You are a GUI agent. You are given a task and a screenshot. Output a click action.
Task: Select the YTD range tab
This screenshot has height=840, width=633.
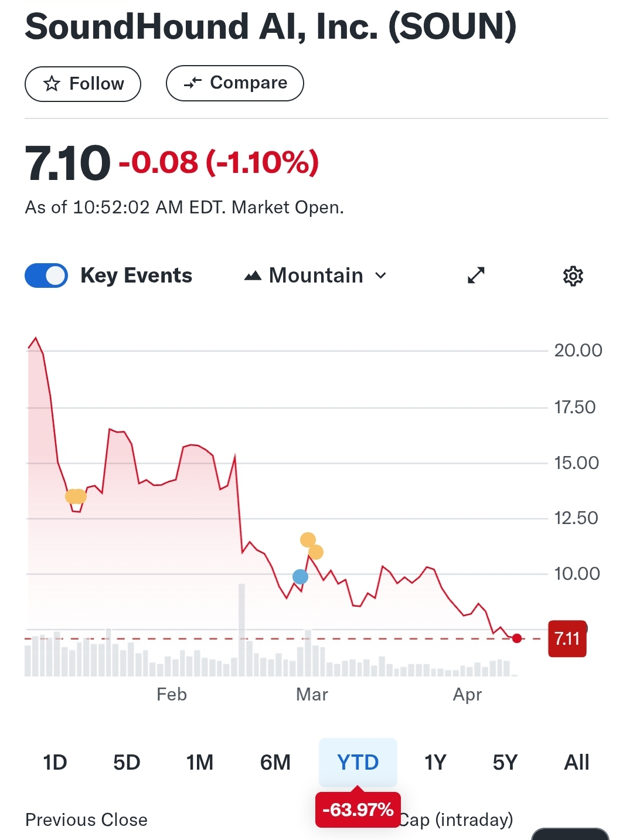point(358,762)
